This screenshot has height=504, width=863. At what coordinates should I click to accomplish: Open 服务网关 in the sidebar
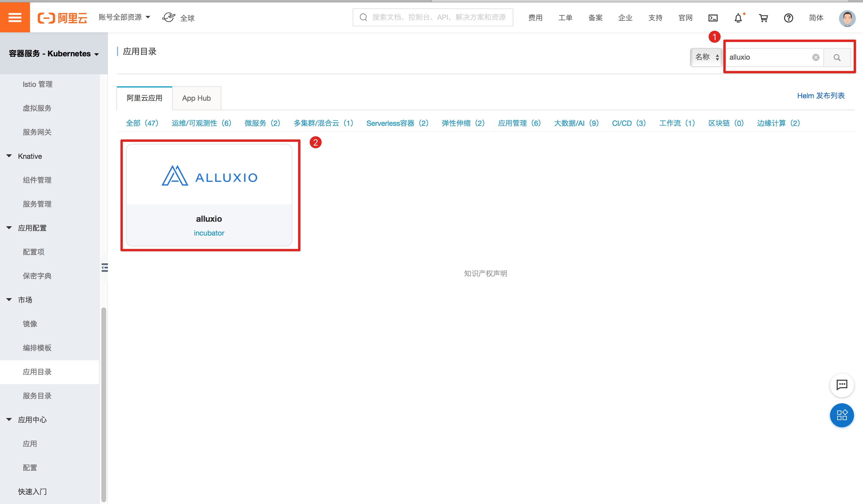pos(37,132)
